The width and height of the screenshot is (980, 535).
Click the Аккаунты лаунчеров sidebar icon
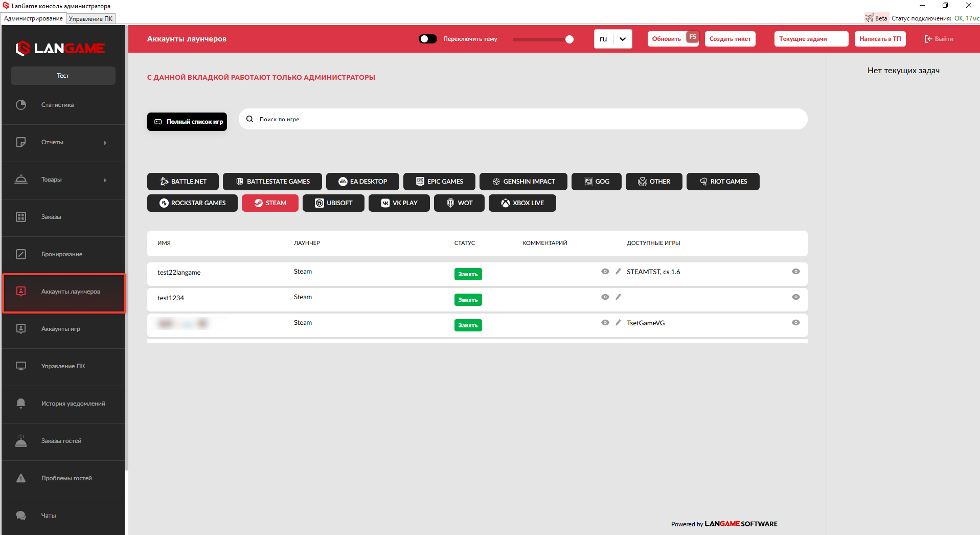tap(21, 292)
